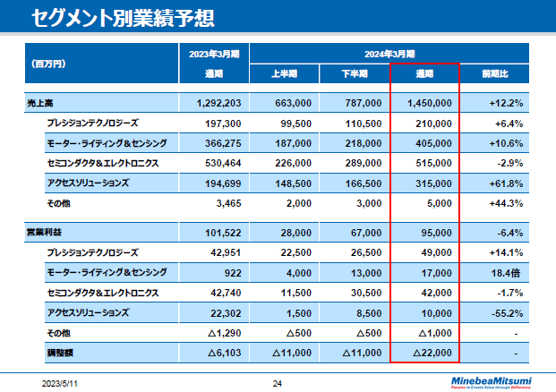Click the 2023/5/11 date in the footer

pyautogui.click(x=60, y=384)
